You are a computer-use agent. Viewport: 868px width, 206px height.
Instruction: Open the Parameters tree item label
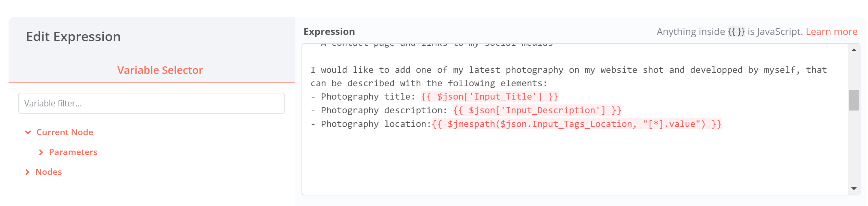[73, 152]
